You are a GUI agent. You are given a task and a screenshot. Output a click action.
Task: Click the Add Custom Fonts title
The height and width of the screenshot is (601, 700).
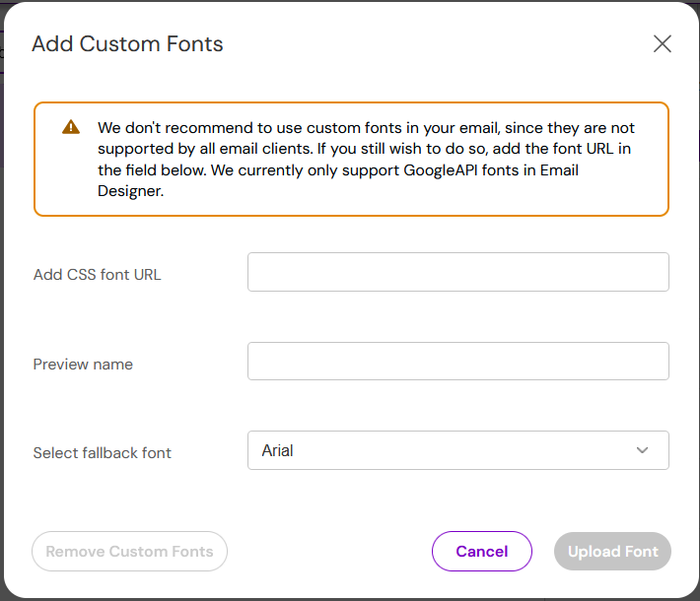(x=128, y=44)
